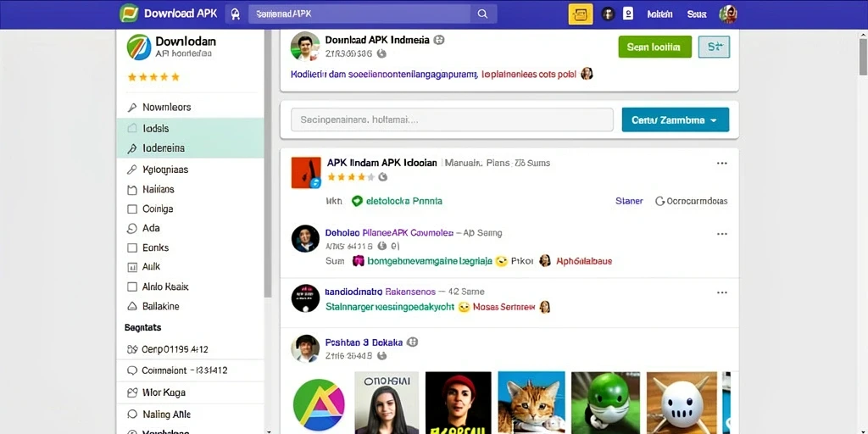
Task: Open three-dots menu on Dohoiao PilaneeAPK post
Action: (722, 234)
